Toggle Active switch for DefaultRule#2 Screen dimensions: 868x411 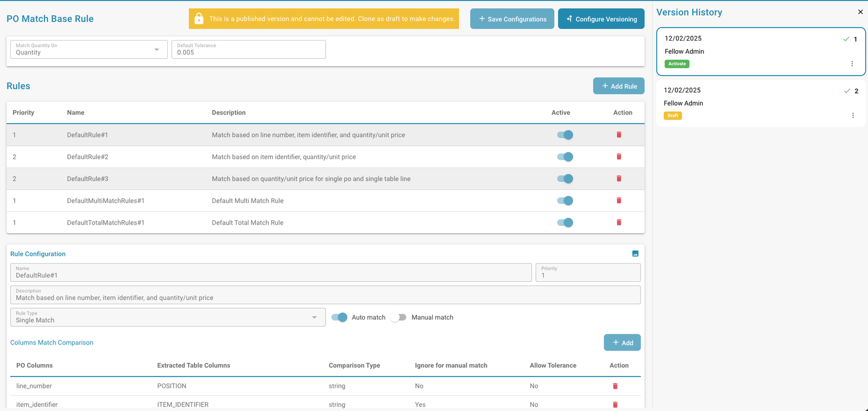[565, 157]
